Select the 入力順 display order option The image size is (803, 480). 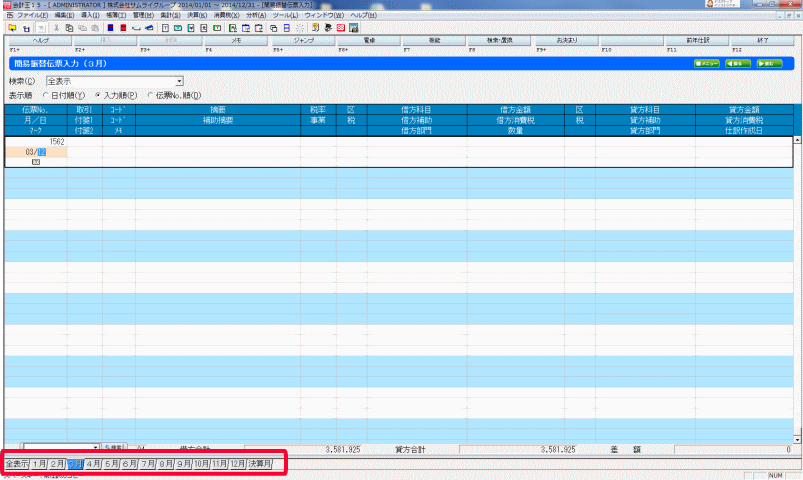[x=97, y=95]
